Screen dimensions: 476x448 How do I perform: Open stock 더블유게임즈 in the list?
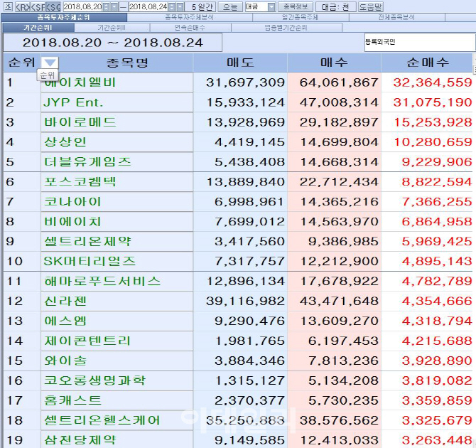pyautogui.click(x=117, y=161)
